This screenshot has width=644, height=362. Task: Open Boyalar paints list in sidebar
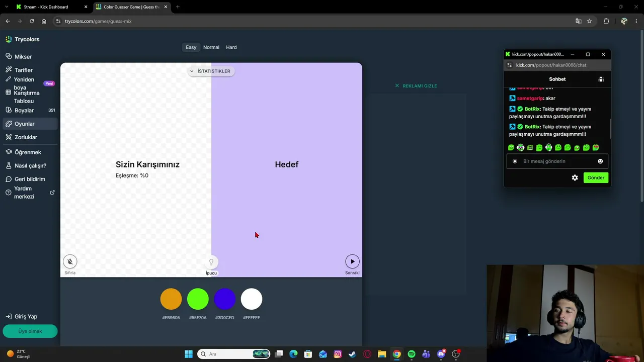(x=30, y=110)
